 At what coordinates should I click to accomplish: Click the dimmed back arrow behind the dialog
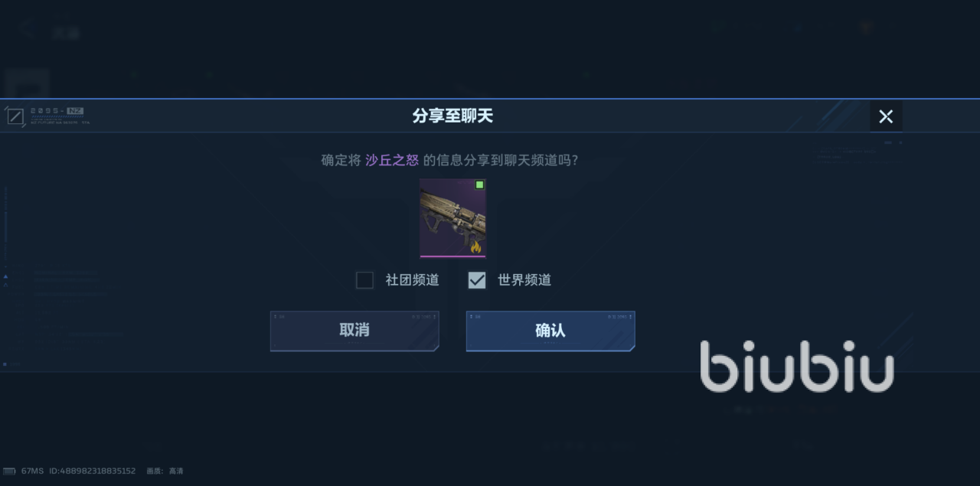(x=29, y=29)
